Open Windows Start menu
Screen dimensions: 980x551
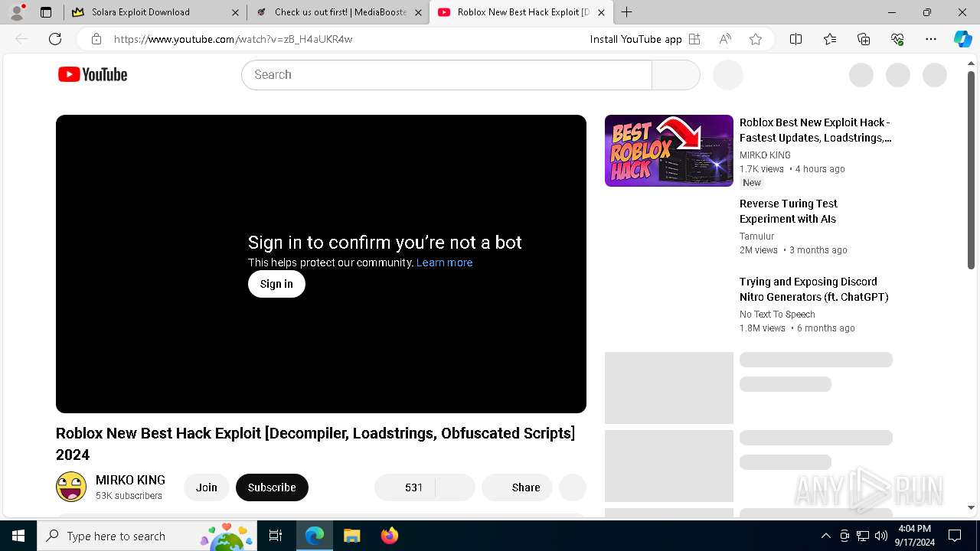(18, 536)
